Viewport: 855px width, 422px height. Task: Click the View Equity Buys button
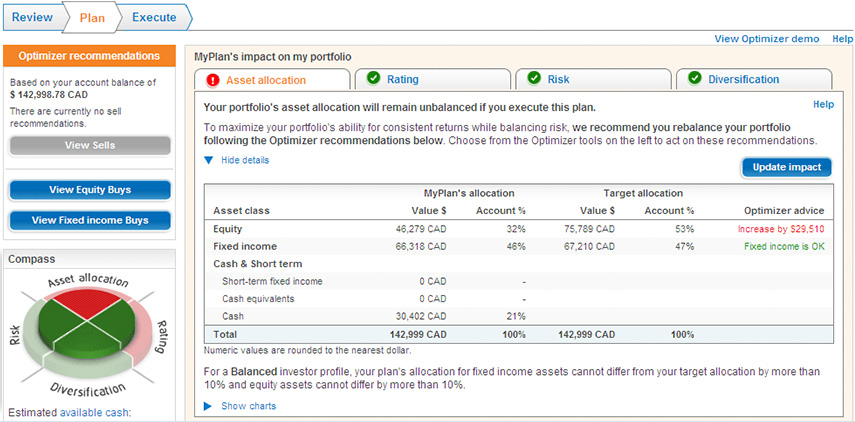tap(90, 190)
